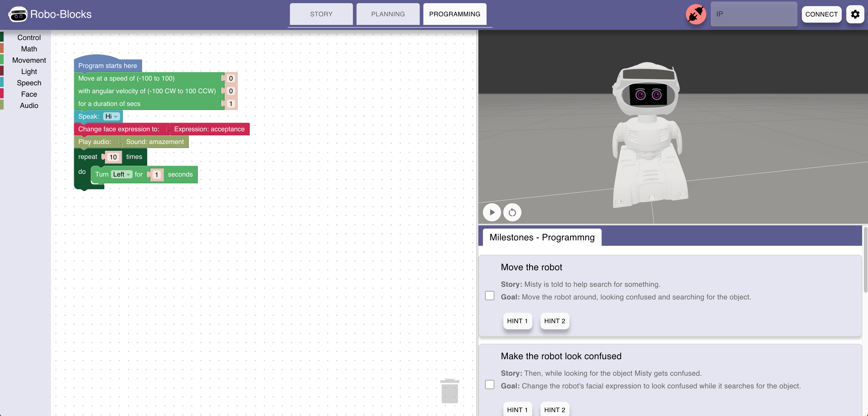This screenshot has height=416, width=868.
Task: Open the Speak block Hi dropdown
Action: [x=111, y=117]
